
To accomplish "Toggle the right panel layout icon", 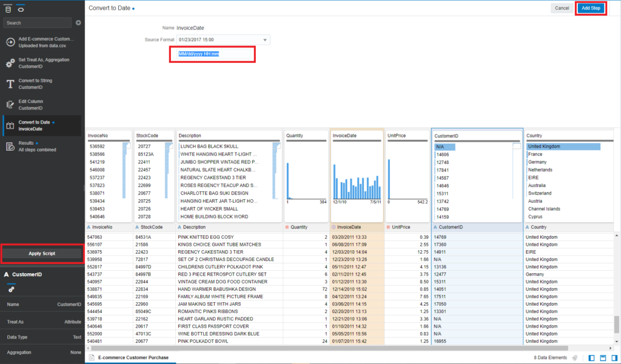I will [614, 358].
